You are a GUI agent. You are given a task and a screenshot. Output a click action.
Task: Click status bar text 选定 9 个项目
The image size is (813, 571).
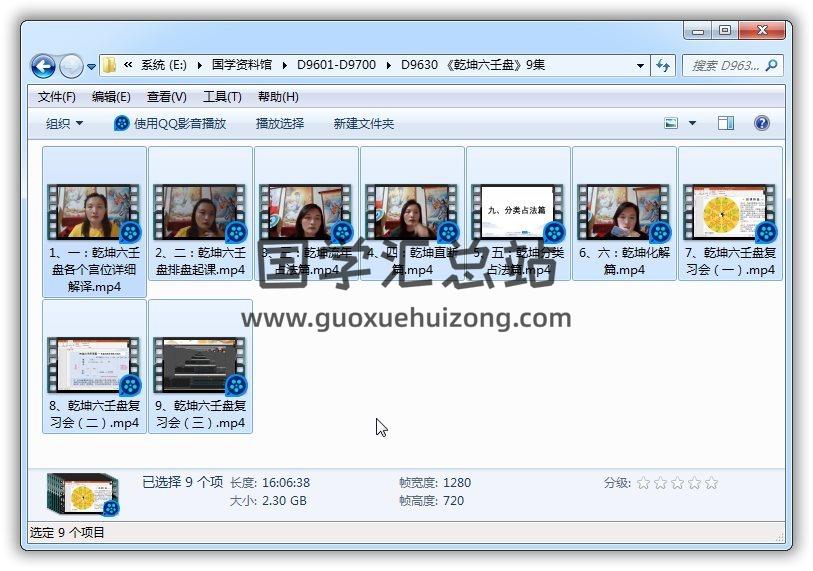[x=67, y=533]
